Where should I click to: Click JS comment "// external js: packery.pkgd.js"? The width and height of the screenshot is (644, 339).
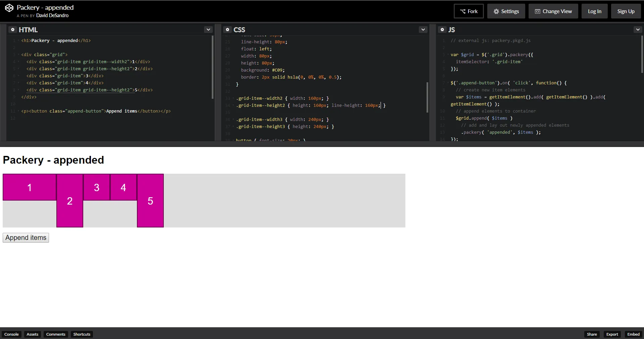491,41
